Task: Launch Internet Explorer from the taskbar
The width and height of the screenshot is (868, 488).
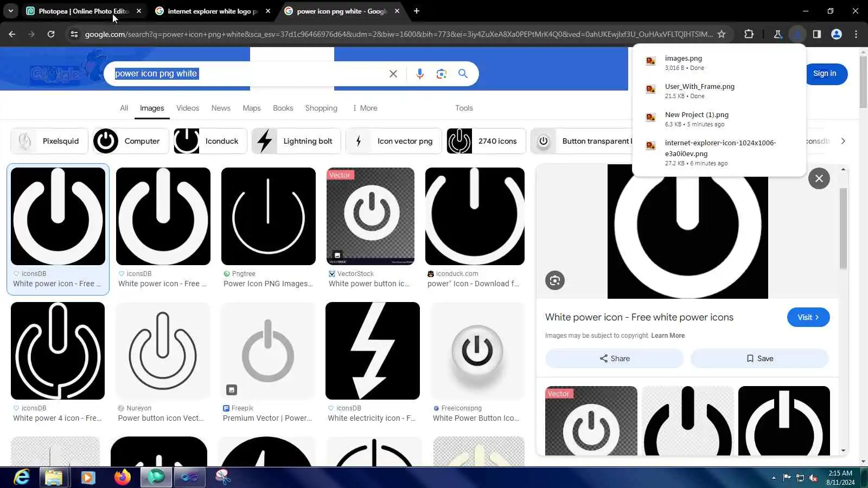Action: point(22,477)
